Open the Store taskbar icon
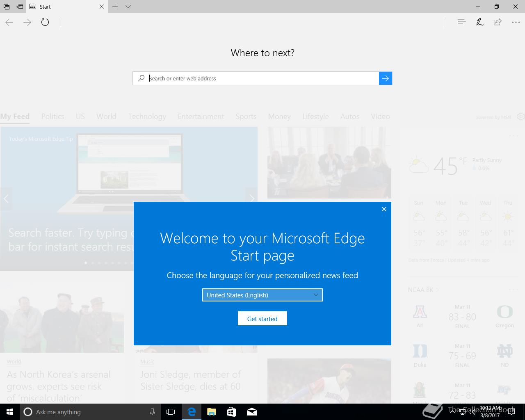Image resolution: width=525 pixels, height=420 pixels. pos(231,412)
